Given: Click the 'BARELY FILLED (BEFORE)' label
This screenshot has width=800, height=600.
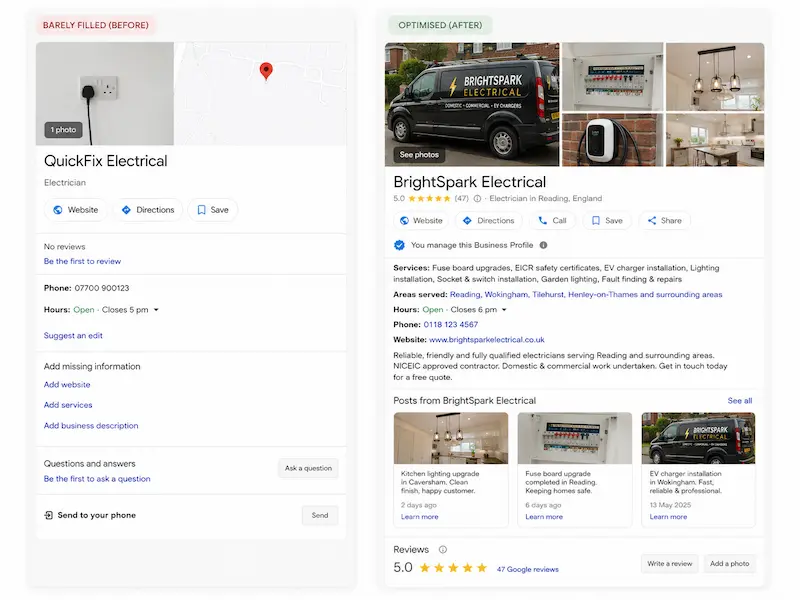Looking at the screenshot, I should pyautogui.click(x=96, y=25).
